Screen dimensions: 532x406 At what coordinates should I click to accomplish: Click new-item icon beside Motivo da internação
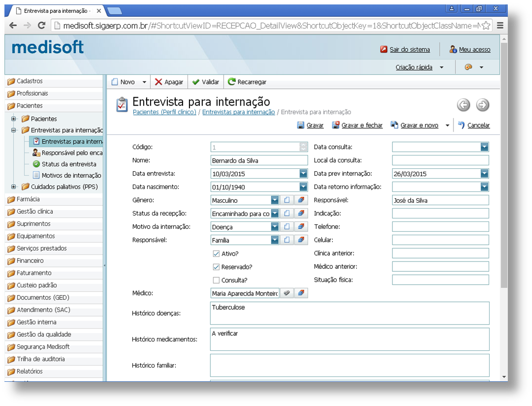tap(287, 226)
